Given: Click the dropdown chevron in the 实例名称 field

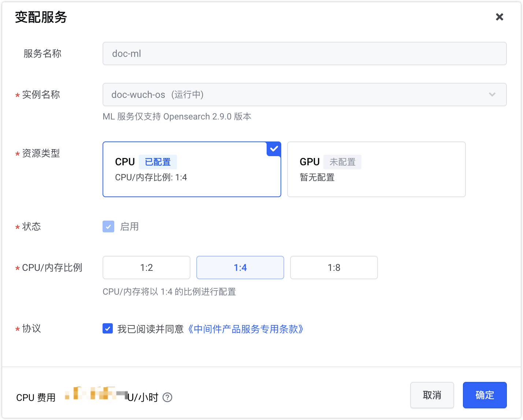Looking at the screenshot, I should 492,95.
